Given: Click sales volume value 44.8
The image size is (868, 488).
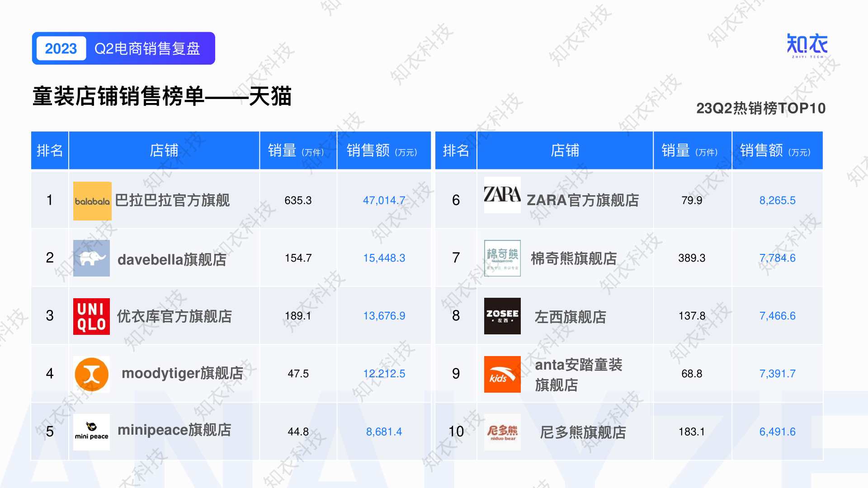Looking at the screenshot, I should [298, 432].
